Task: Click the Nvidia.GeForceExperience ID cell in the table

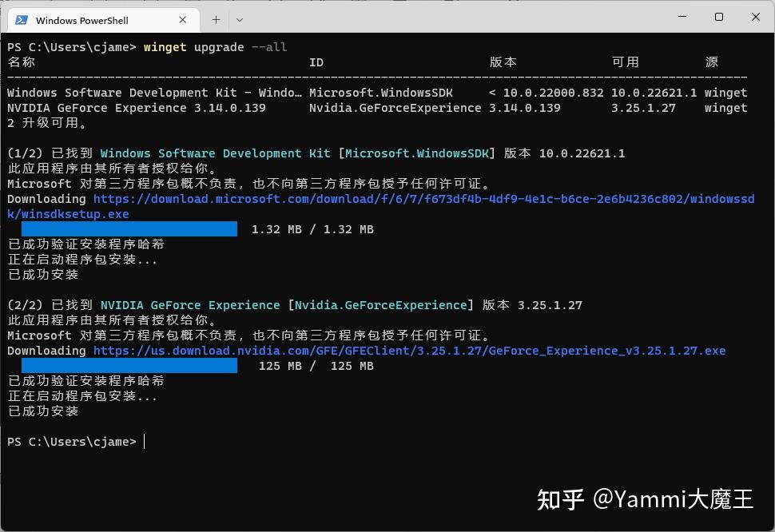Action: click(x=395, y=108)
